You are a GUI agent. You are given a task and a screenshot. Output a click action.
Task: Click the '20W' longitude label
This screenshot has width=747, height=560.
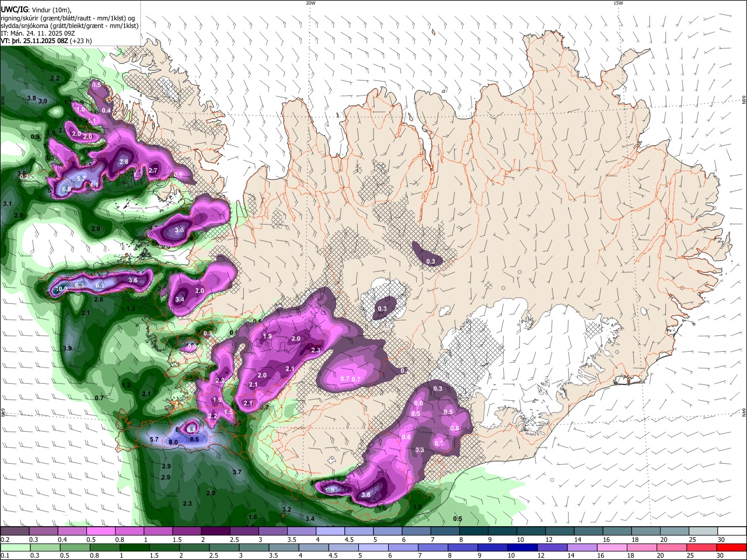[310, 3]
